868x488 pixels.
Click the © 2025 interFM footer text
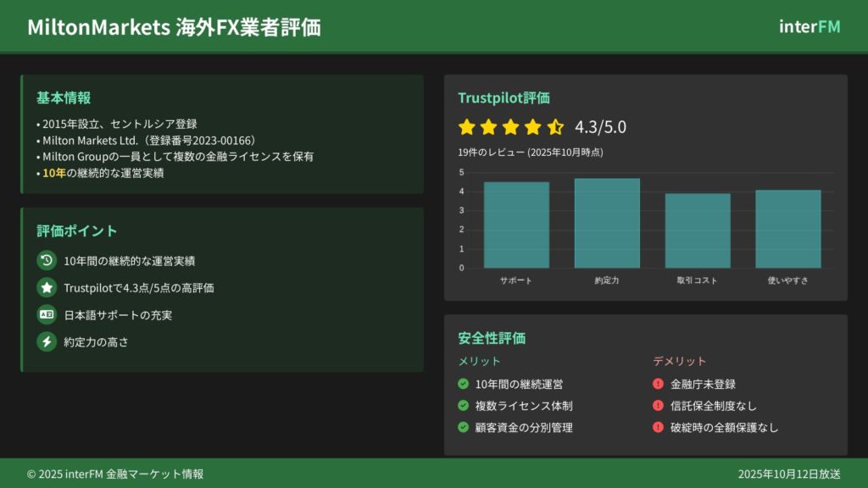click(x=115, y=474)
